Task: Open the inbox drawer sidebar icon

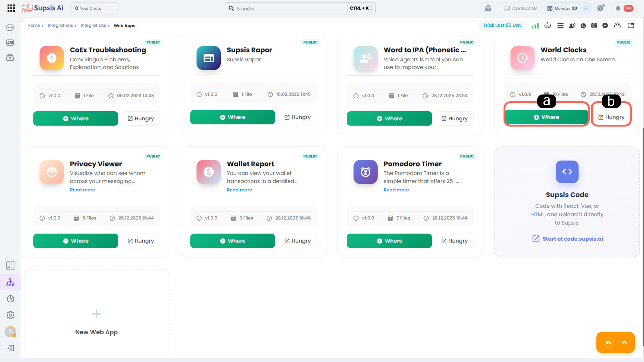Action: [10, 58]
